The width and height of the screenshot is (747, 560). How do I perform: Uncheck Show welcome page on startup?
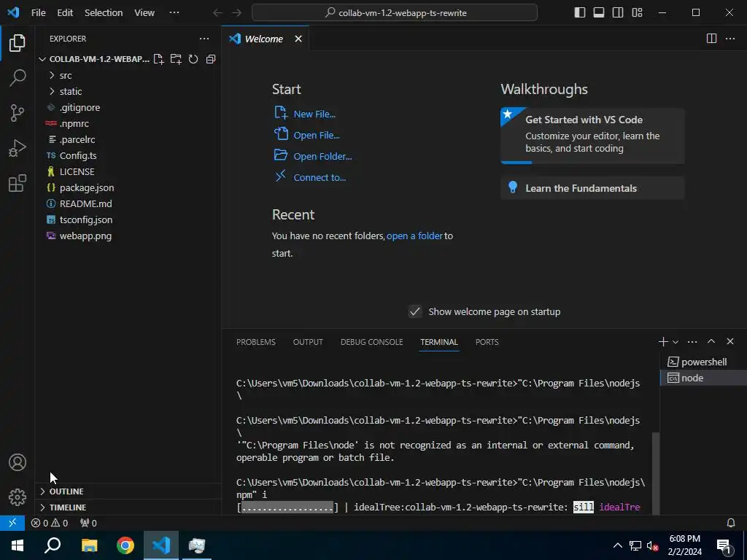pyautogui.click(x=415, y=311)
